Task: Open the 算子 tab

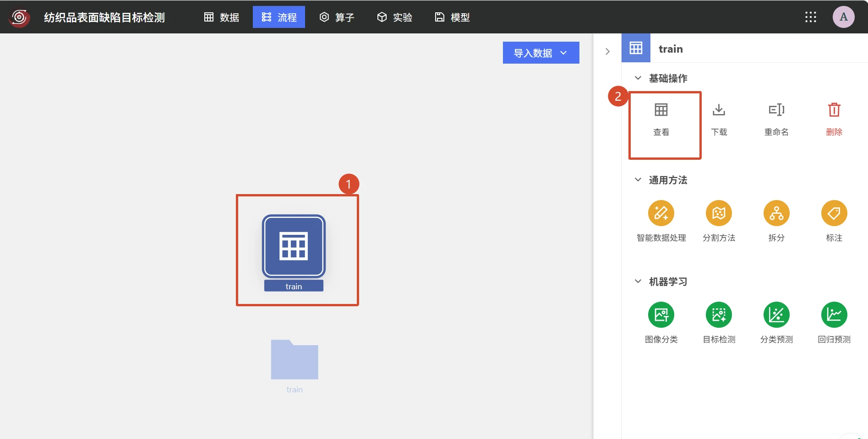Action: [337, 17]
